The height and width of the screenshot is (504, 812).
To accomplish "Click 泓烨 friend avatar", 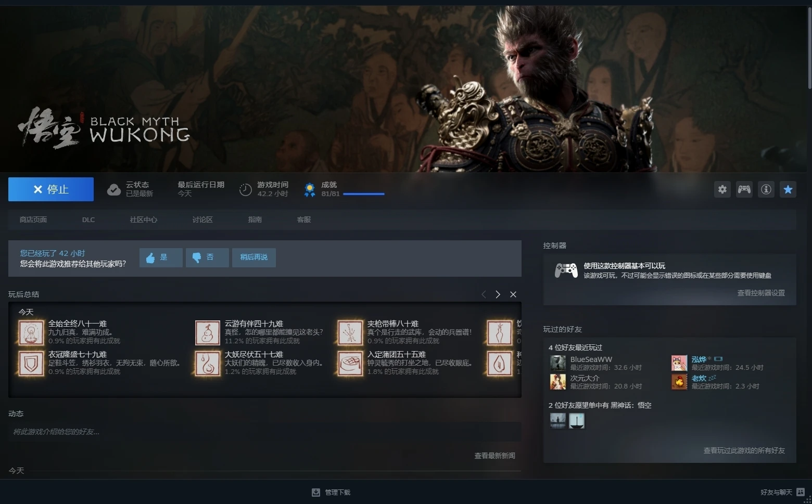I will tap(679, 363).
